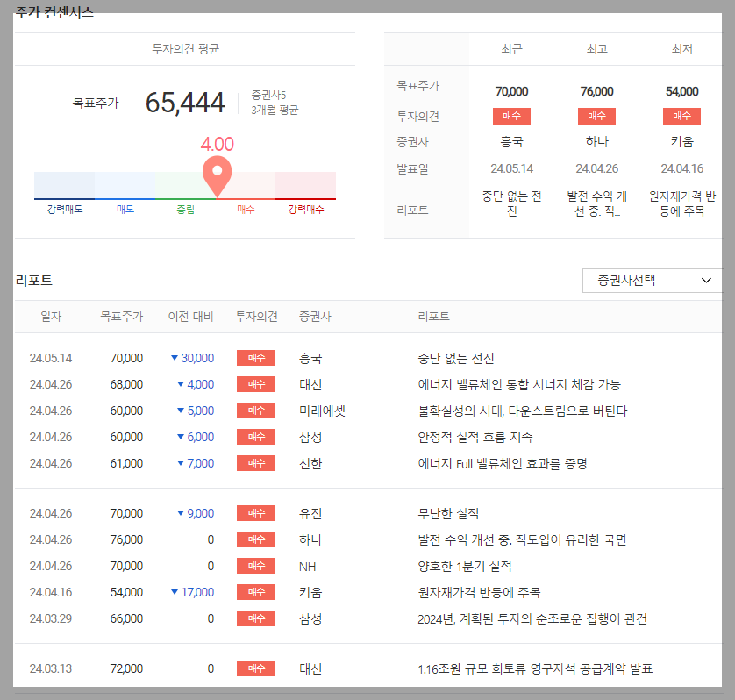Screen dimensions: 735x700
Task: Click the 일자 column header
Action: coord(51,317)
